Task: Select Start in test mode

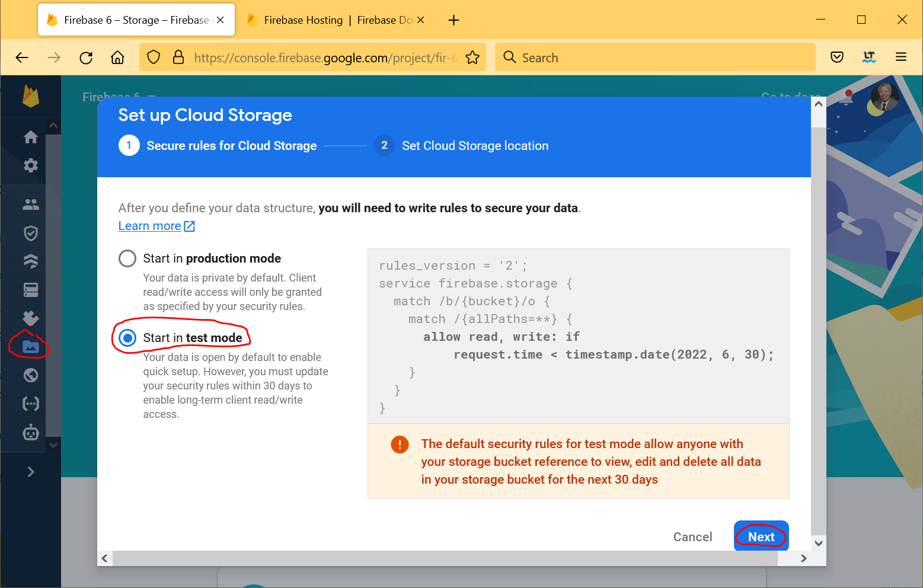Action: [127, 338]
